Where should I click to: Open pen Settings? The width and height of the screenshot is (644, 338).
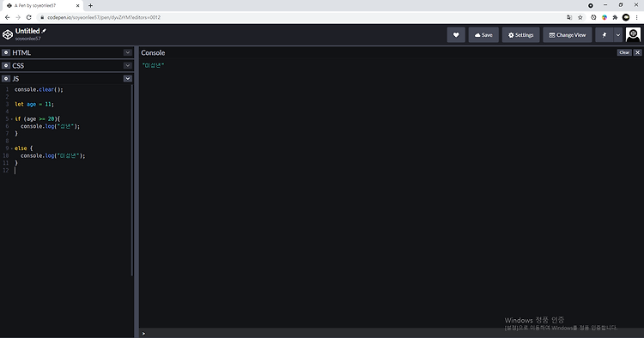tap(521, 35)
